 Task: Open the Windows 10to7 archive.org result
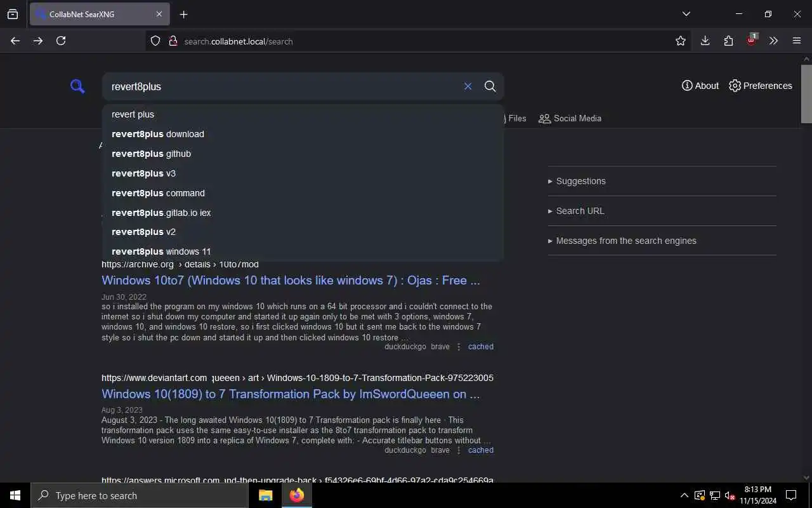pyautogui.click(x=291, y=280)
